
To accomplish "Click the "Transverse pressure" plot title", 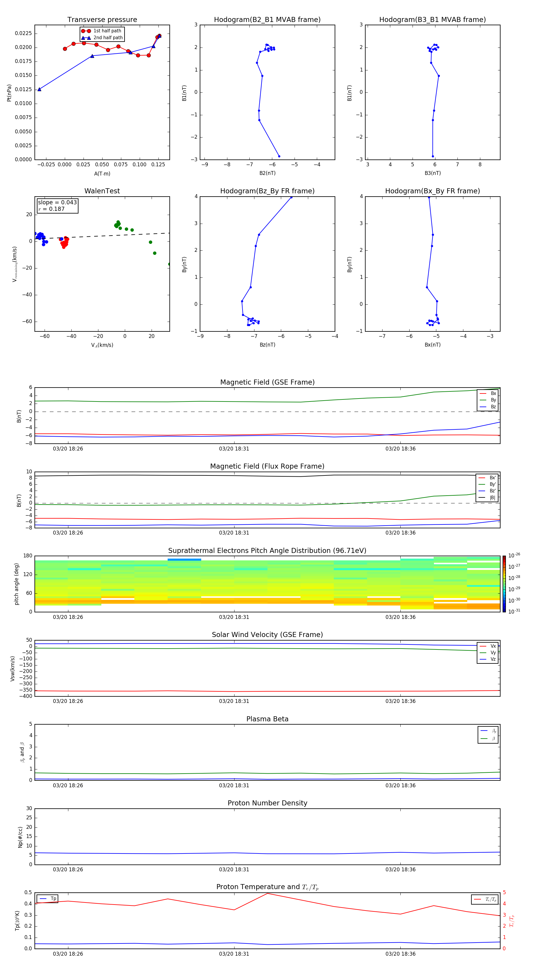I will click(102, 20).
